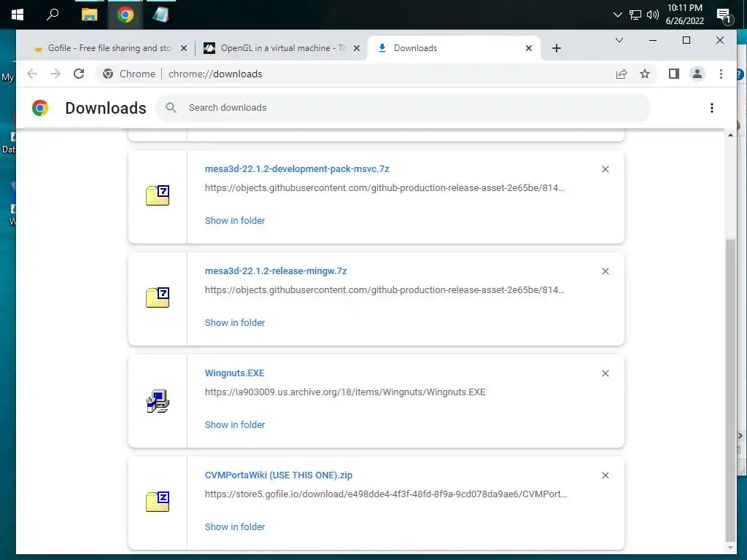Click the scrollbar up arrow
The height and width of the screenshot is (560, 747).
click(729, 135)
